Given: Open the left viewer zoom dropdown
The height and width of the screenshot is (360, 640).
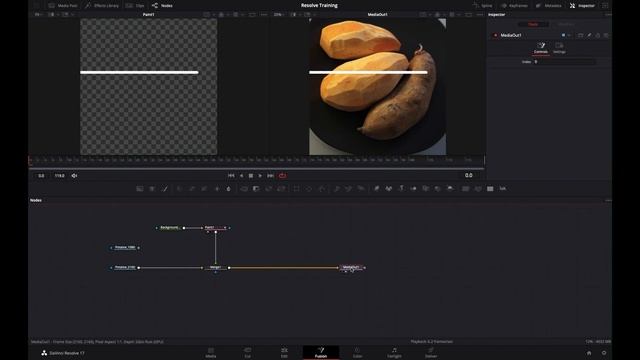Looking at the screenshot, I should (x=38, y=15).
